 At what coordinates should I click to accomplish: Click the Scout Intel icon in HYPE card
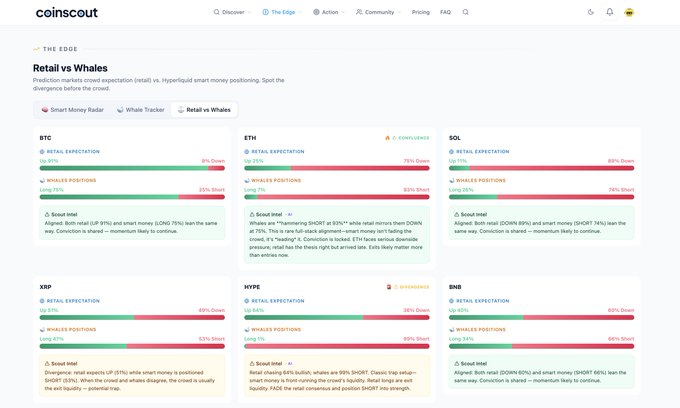point(252,363)
